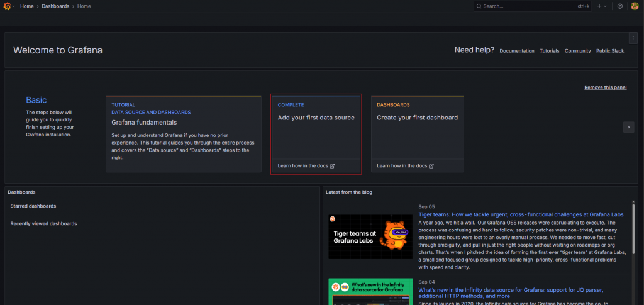The height and width of the screenshot is (305, 644).
Task: Open the Create your first dashboard card
Action: click(418, 134)
